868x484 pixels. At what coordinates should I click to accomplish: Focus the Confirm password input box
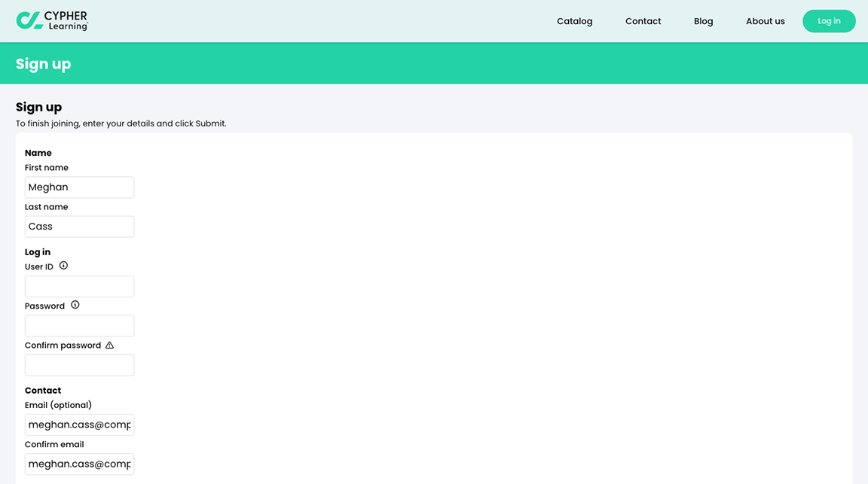coord(79,364)
